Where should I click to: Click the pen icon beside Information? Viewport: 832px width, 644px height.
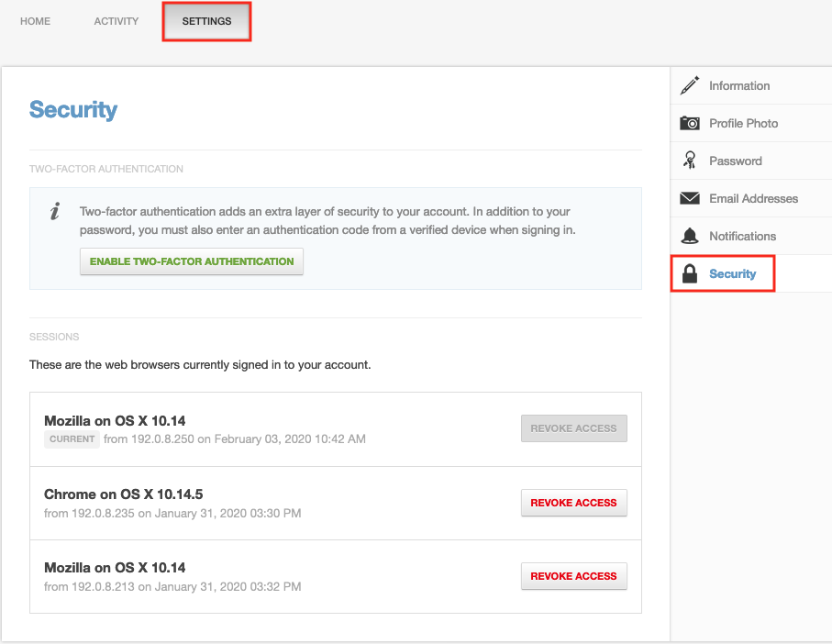[x=690, y=85]
